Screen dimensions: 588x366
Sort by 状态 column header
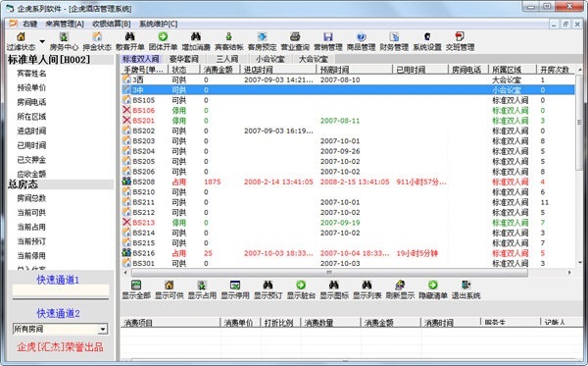tap(184, 70)
